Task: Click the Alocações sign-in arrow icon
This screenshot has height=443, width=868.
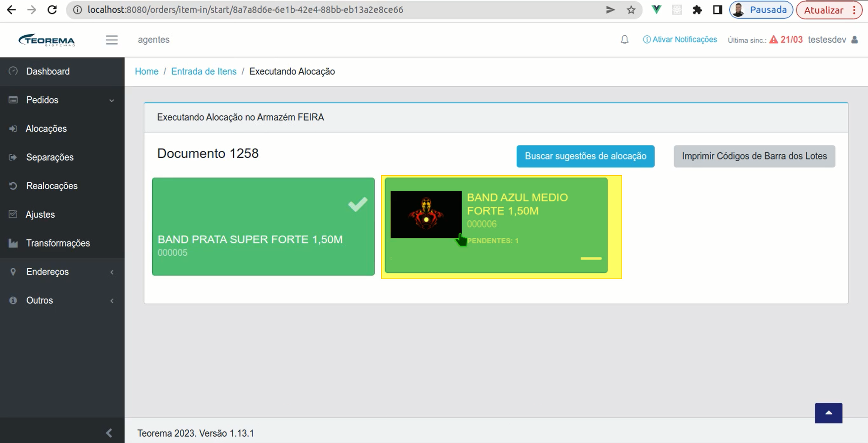Action: click(13, 129)
